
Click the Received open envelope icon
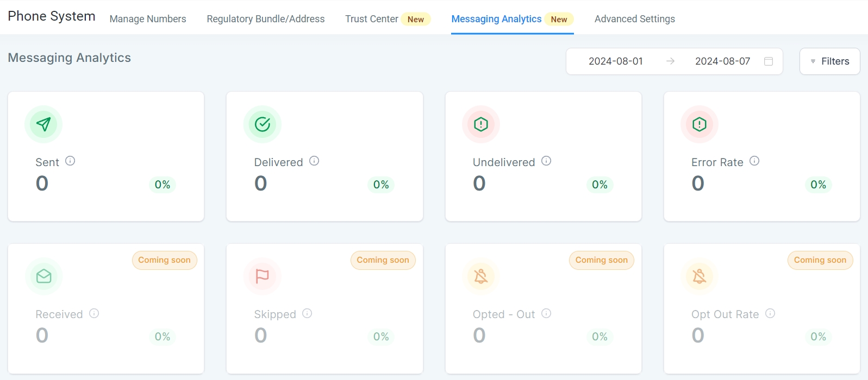(x=43, y=276)
